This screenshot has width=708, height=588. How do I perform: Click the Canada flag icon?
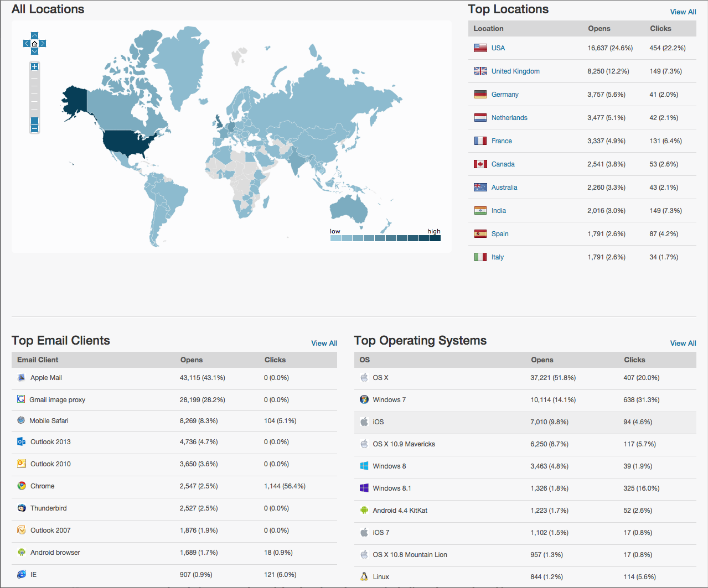(x=480, y=164)
